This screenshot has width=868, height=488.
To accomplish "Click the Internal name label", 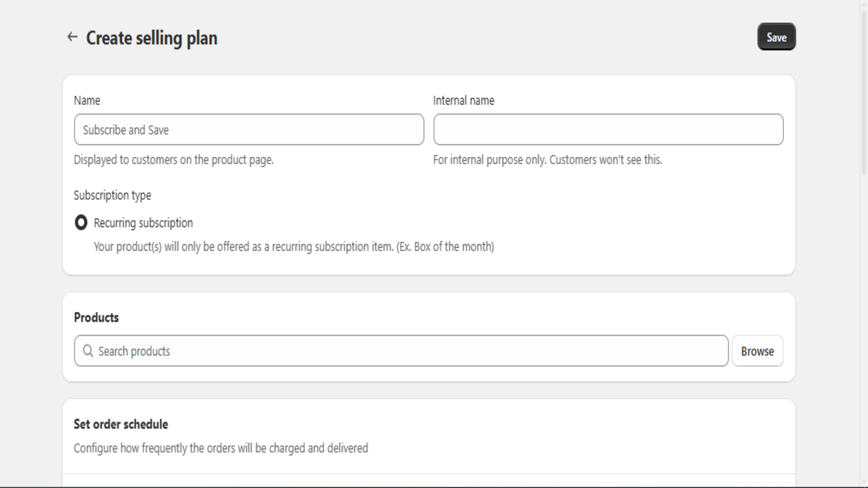I will click(x=463, y=100).
